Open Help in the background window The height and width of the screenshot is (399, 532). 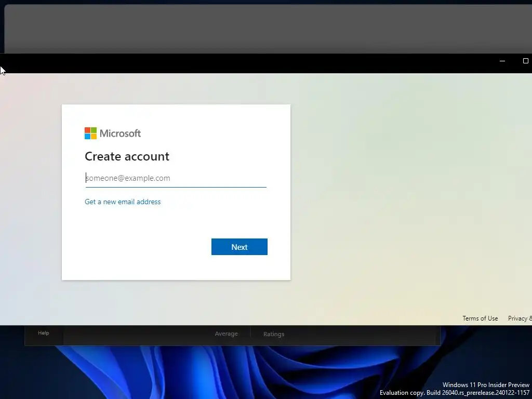[x=44, y=333]
